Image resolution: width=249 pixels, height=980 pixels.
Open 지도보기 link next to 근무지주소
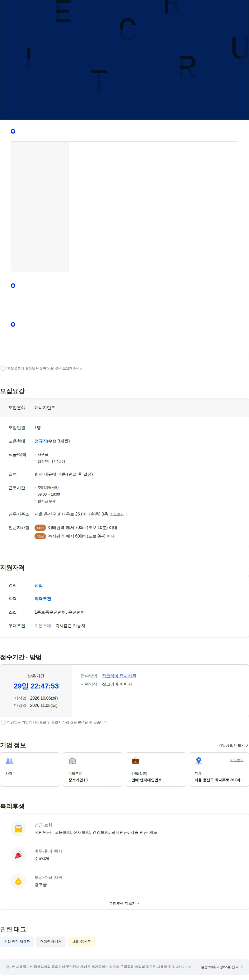(x=117, y=514)
